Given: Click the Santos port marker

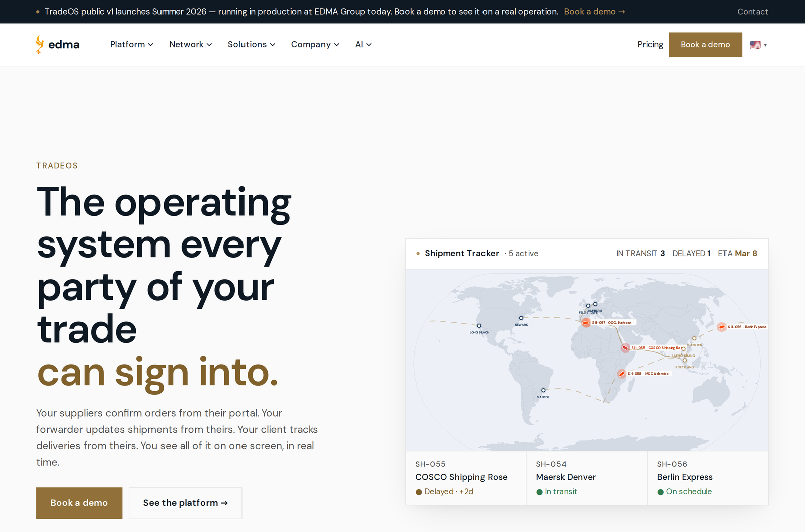Looking at the screenshot, I should tap(543, 390).
